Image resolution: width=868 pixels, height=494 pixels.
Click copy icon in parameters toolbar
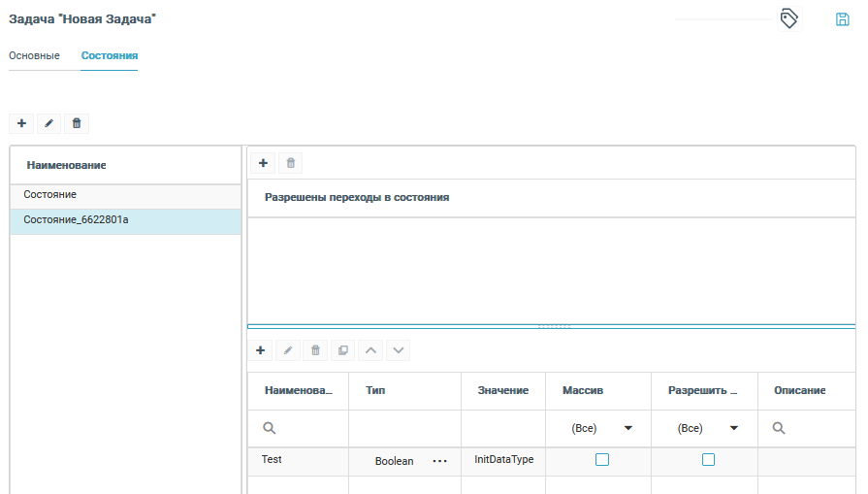click(x=343, y=349)
